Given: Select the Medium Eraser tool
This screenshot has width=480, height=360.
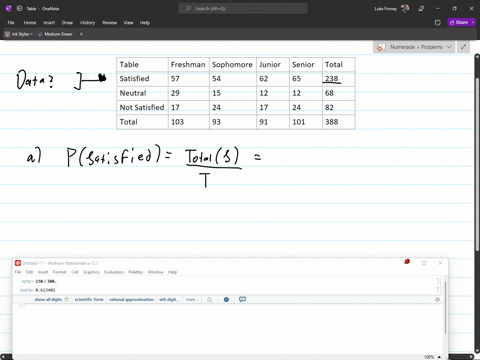Looking at the screenshot, I should click(x=55, y=34).
